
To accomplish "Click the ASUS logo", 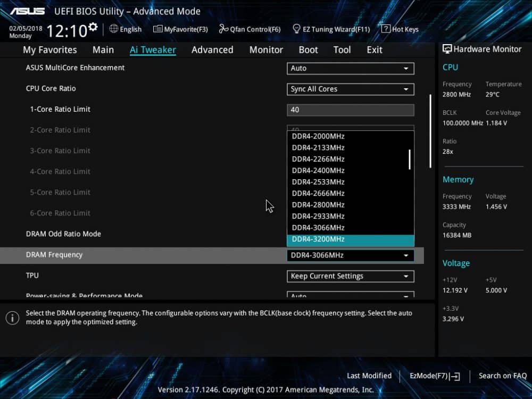I will click(27, 11).
